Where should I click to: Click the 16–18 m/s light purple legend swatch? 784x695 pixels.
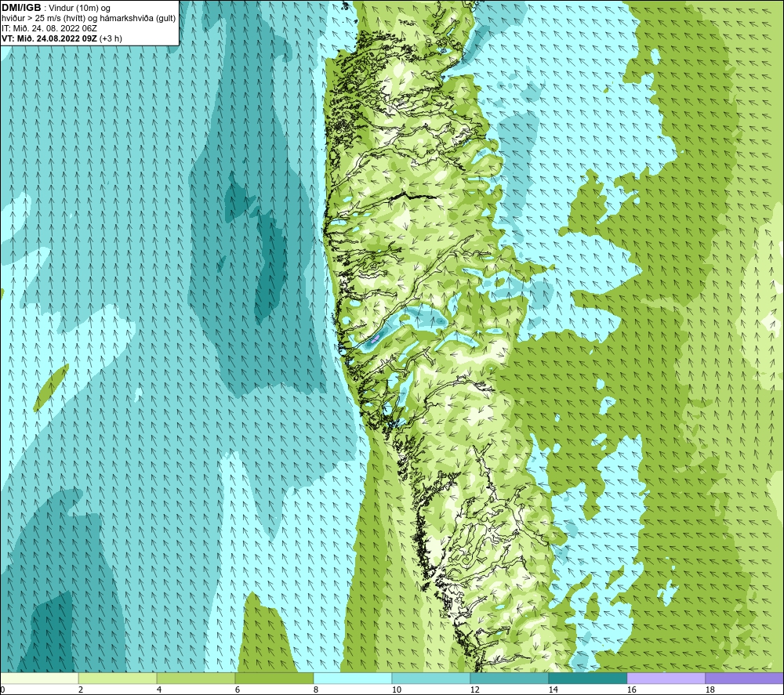coord(666,678)
